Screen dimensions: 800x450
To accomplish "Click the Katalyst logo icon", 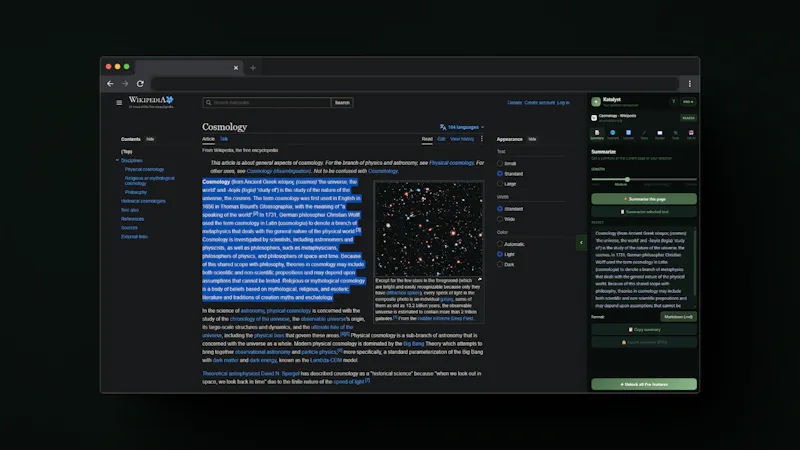I will 596,102.
